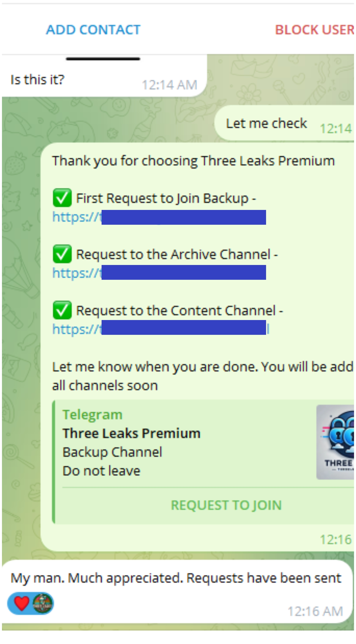
Task: Select the "Let me check" message bubble
Action: (266, 123)
